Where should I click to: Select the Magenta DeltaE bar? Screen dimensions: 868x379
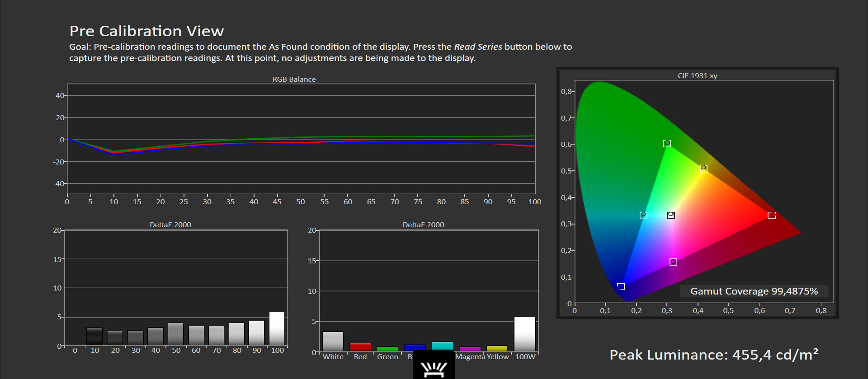pos(470,349)
